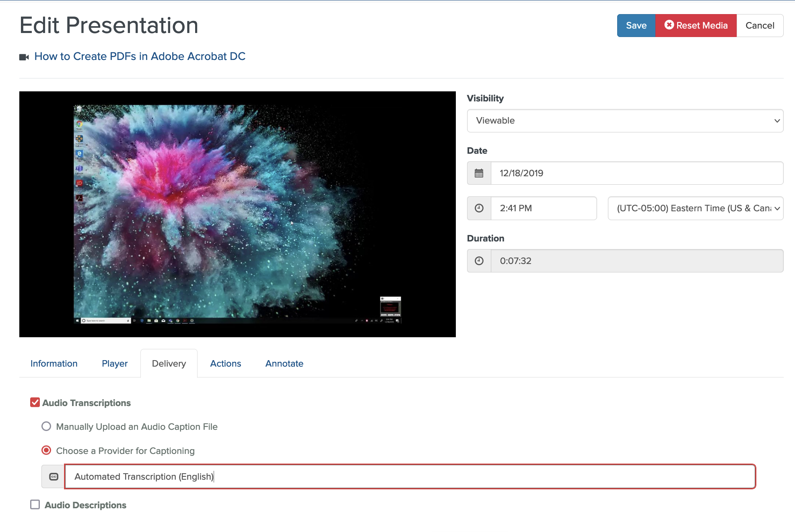Image resolution: width=795 pixels, height=532 pixels.
Task: Click the Automated Transcription input field
Action: coord(409,476)
